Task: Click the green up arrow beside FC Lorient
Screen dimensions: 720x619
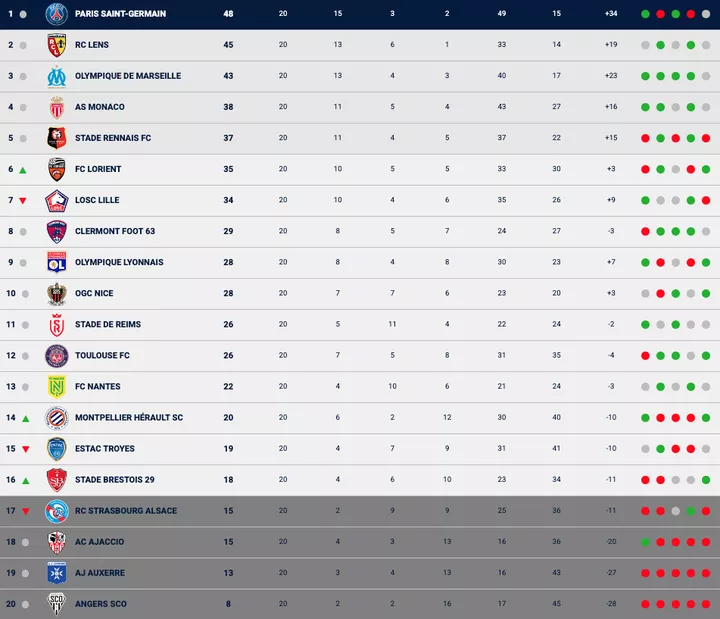Action: coord(23,170)
